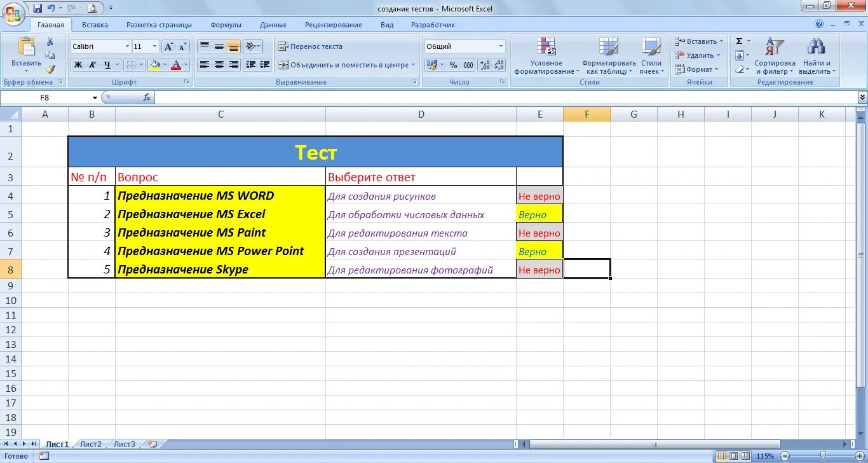The height and width of the screenshot is (463, 868).
Task: Open Найти и выделить dropdown
Action: [817, 56]
